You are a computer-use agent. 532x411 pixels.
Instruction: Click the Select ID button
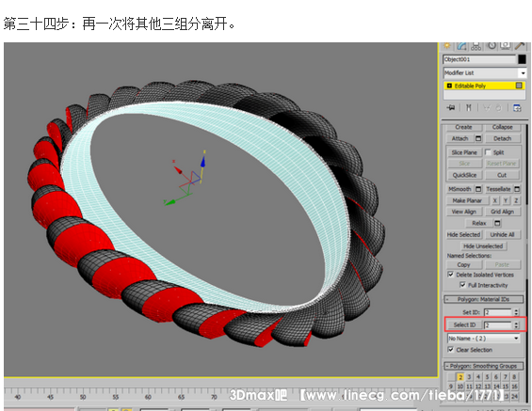click(464, 324)
